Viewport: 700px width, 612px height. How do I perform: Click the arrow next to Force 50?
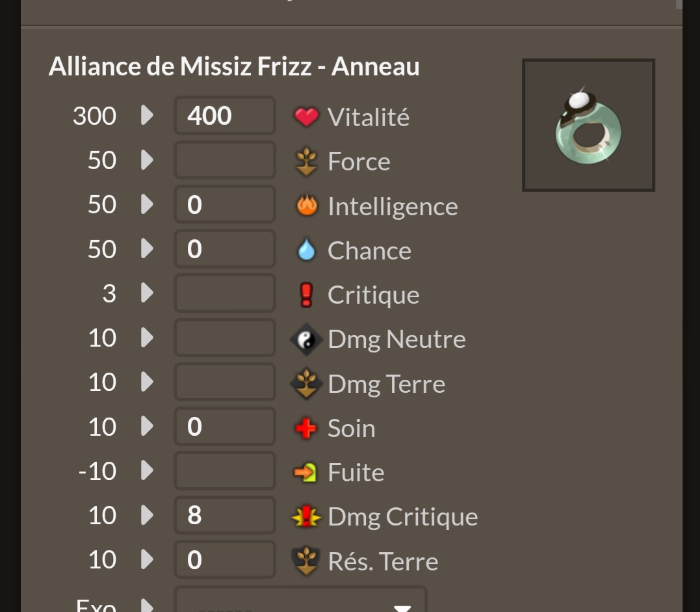tap(147, 159)
